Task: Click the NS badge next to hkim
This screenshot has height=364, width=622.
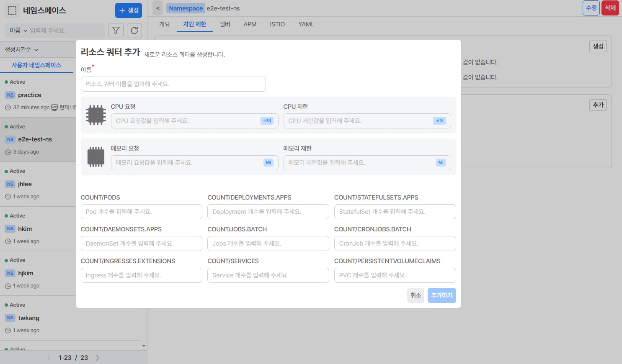Action: 10,229
